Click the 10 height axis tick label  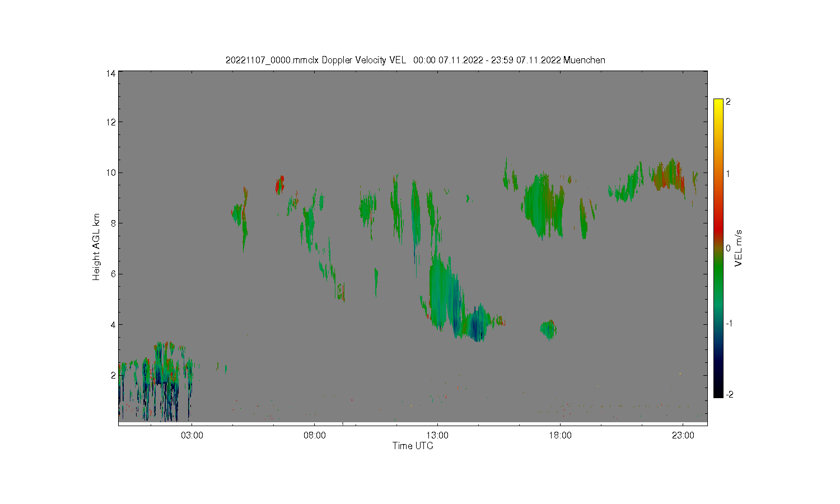111,172
